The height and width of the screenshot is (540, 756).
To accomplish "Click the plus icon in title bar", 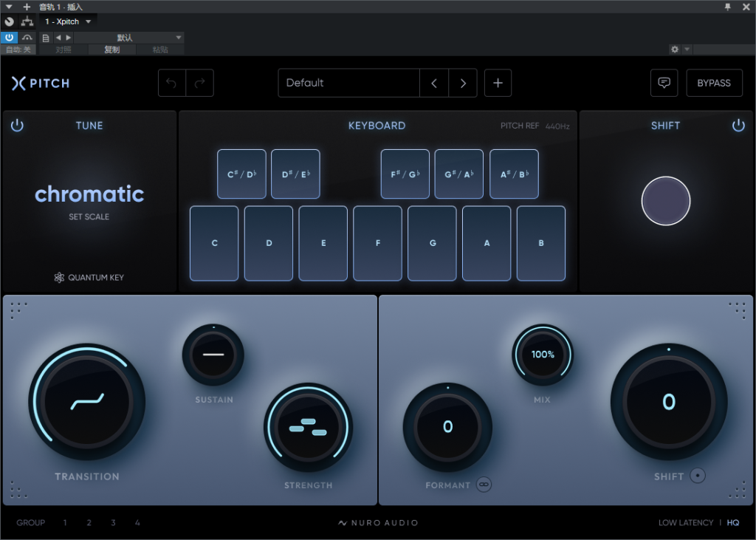I will 27,7.
